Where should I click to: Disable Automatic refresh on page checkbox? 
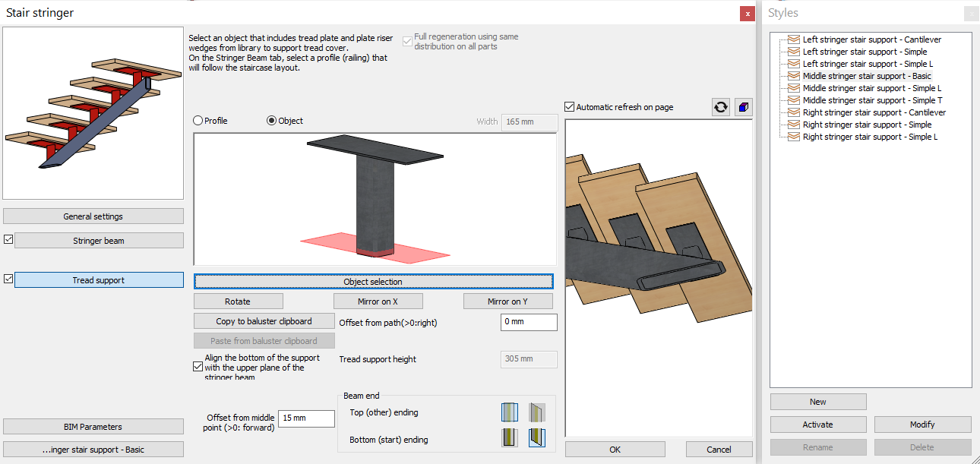click(x=571, y=107)
